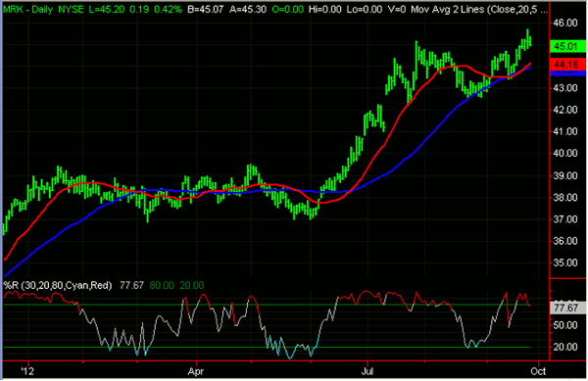Click the 40.00 price axis label

565,154
